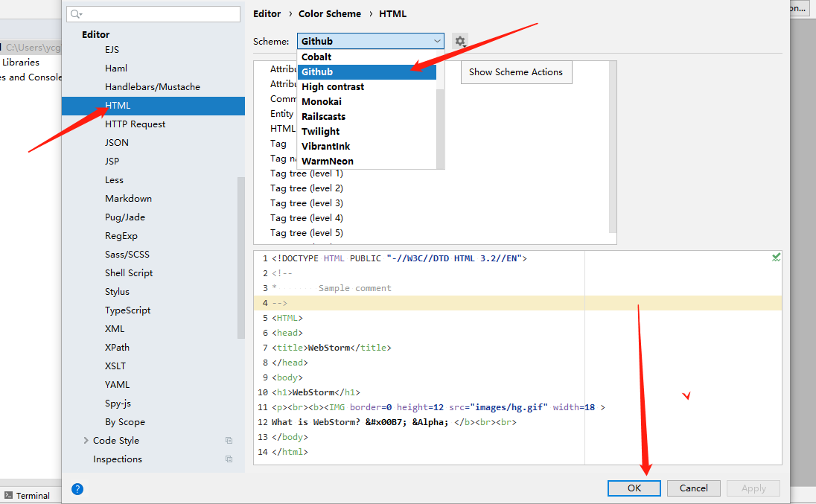Screen dimensions: 816x504
Task: Expand the Code Style tree node
Action: coord(86,441)
